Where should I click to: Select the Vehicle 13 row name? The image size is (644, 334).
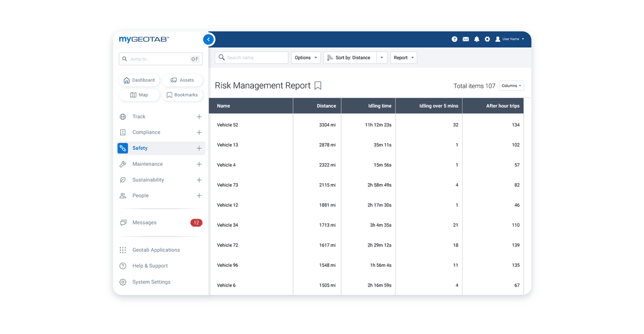(x=228, y=145)
